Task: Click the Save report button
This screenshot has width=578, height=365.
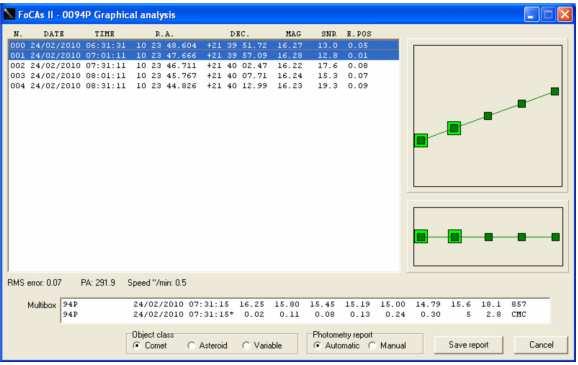Action: coord(468,345)
